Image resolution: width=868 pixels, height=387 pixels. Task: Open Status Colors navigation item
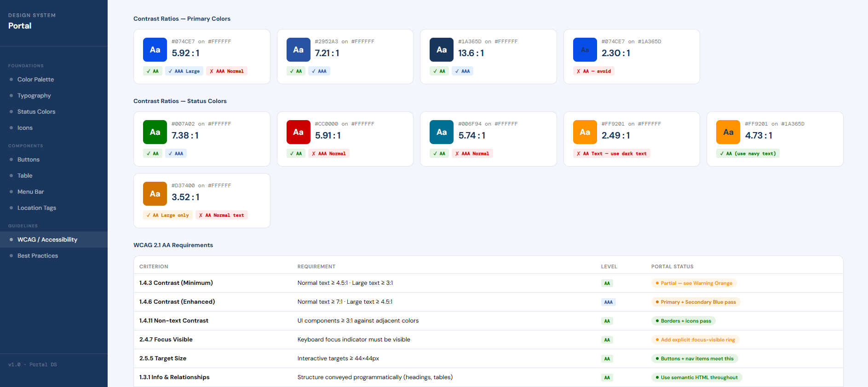tap(54, 112)
